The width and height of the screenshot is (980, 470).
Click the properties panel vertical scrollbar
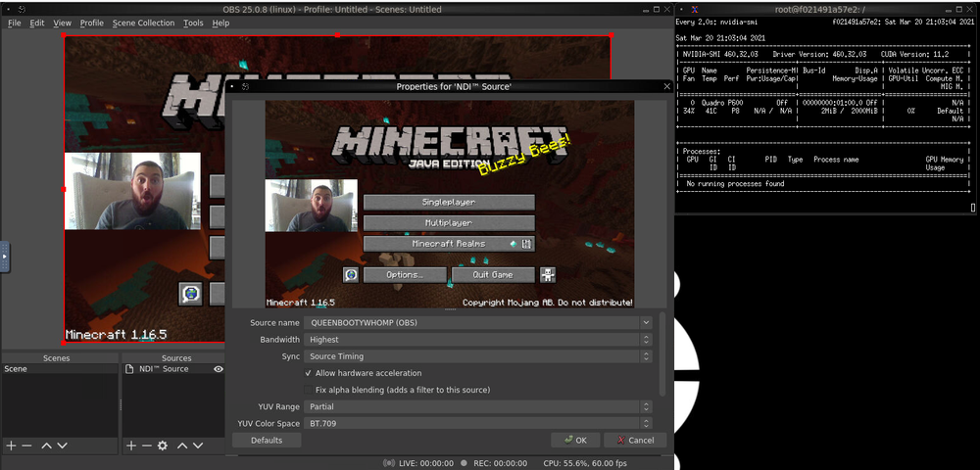(x=661, y=354)
